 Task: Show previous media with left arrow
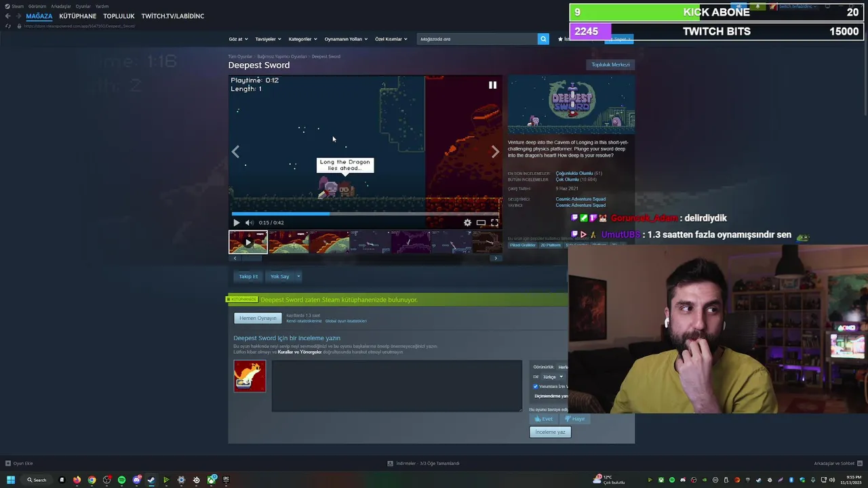pos(235,152)
